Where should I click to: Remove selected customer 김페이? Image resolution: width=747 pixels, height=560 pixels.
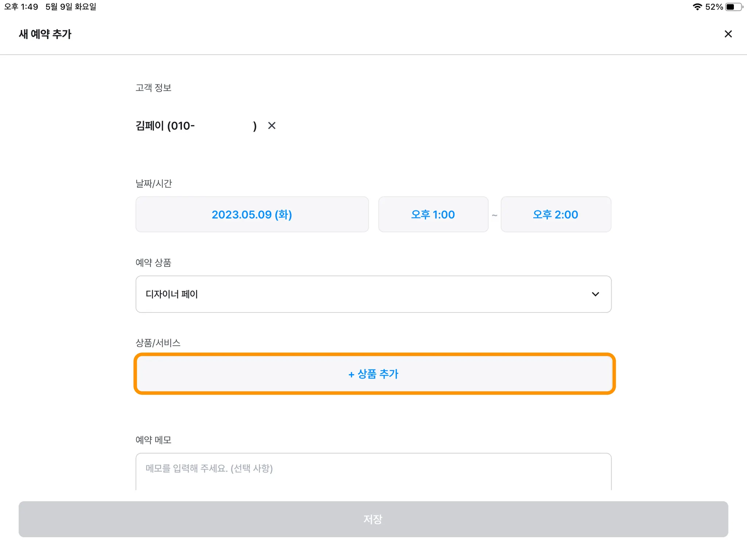pos(272,126)
